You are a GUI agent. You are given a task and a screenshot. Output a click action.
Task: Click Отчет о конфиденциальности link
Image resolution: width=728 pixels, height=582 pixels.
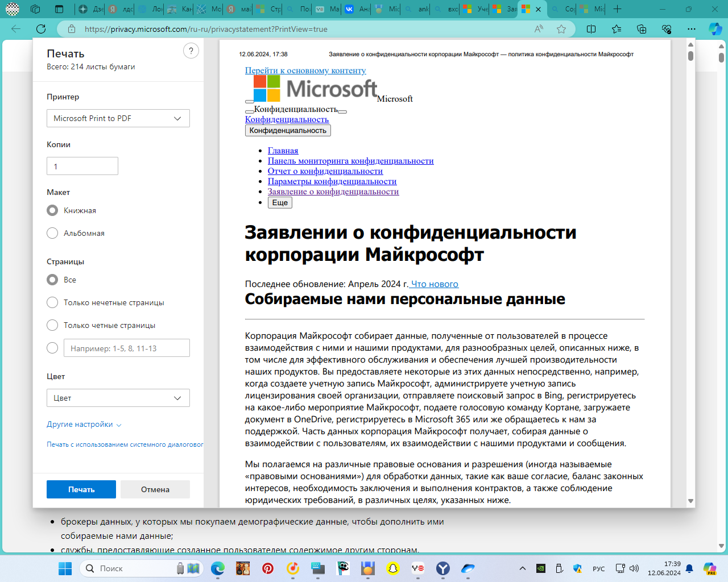(325, 171)
